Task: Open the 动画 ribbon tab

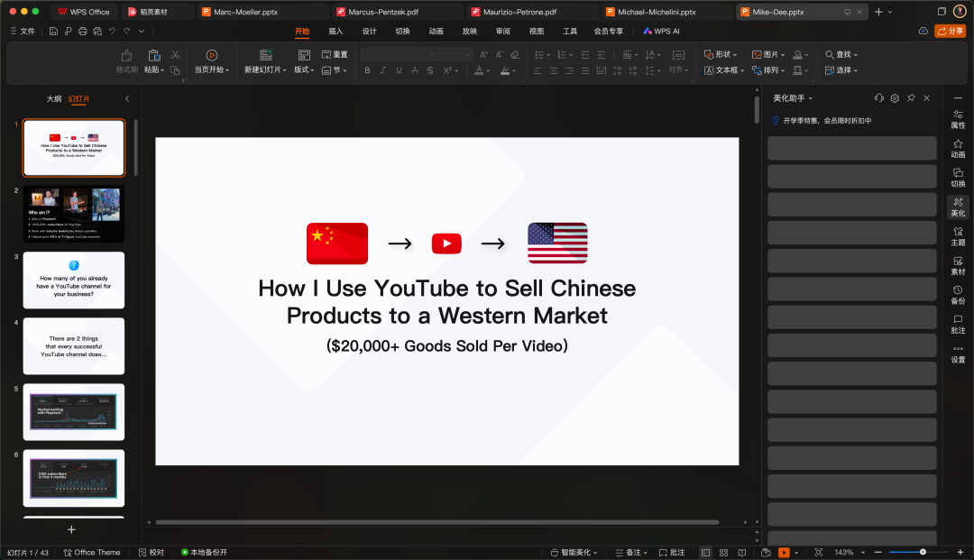Action: coord(436,31)
